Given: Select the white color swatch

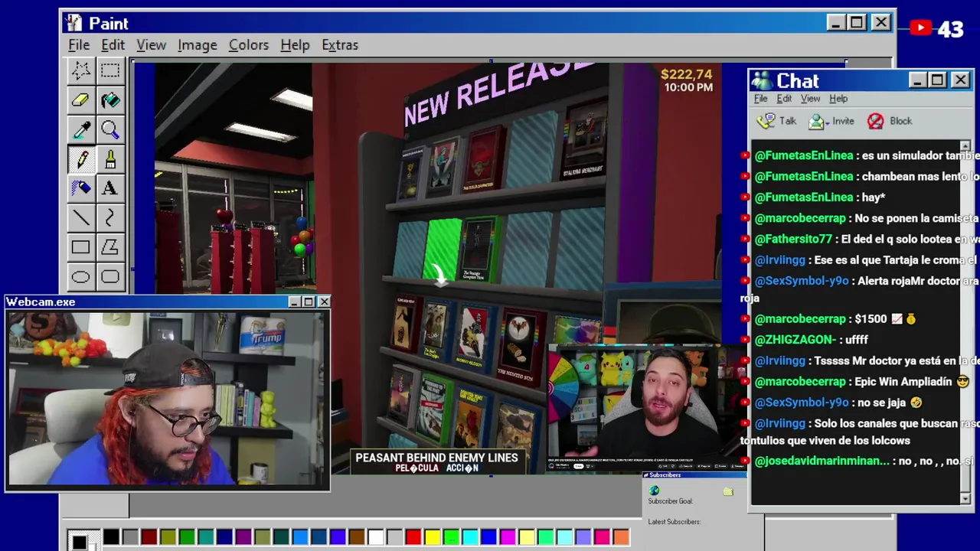Looking at the screenshot, I should tap(375, 537).
